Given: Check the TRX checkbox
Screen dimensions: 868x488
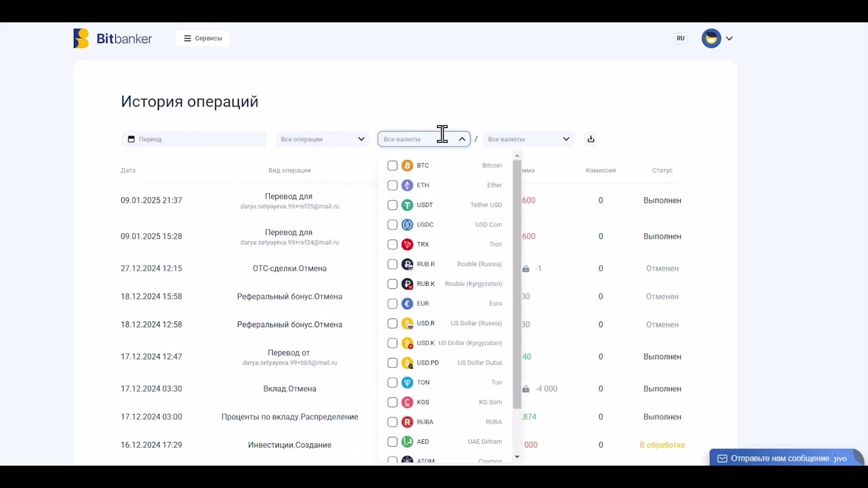Looking at the screenshot, I should click(393, 244).
